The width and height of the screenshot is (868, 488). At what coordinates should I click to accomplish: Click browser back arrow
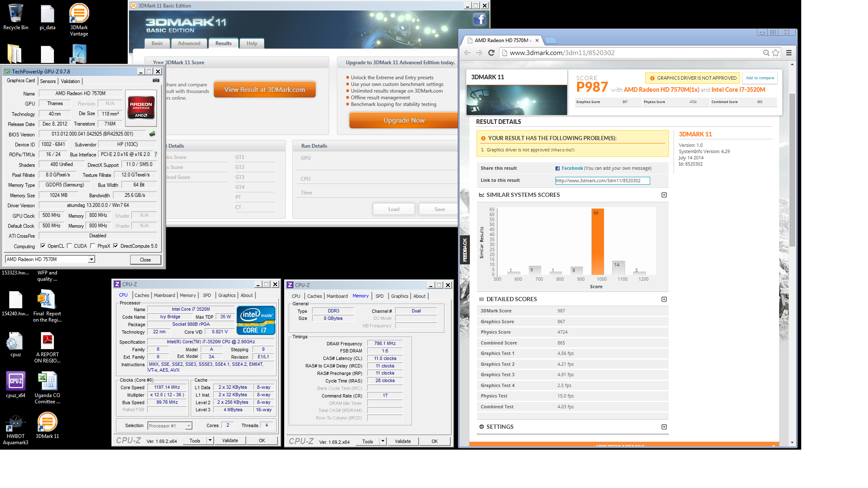point(467,53)
